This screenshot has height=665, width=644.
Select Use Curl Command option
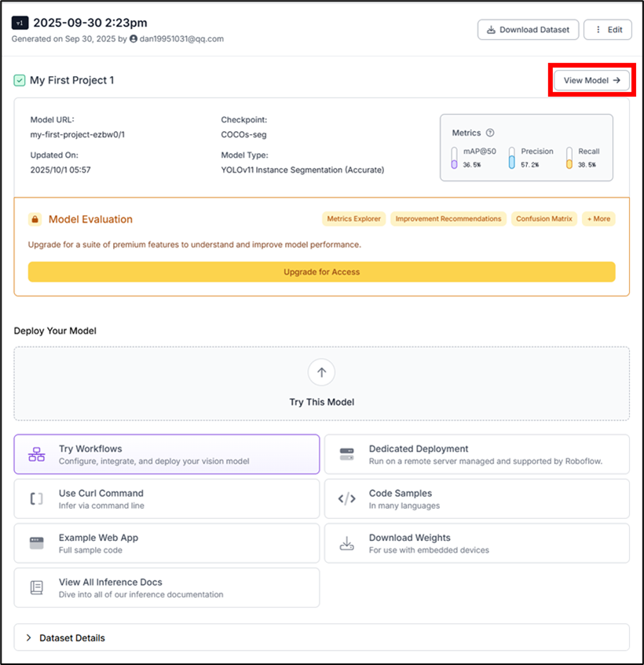[x=166, y=499]
